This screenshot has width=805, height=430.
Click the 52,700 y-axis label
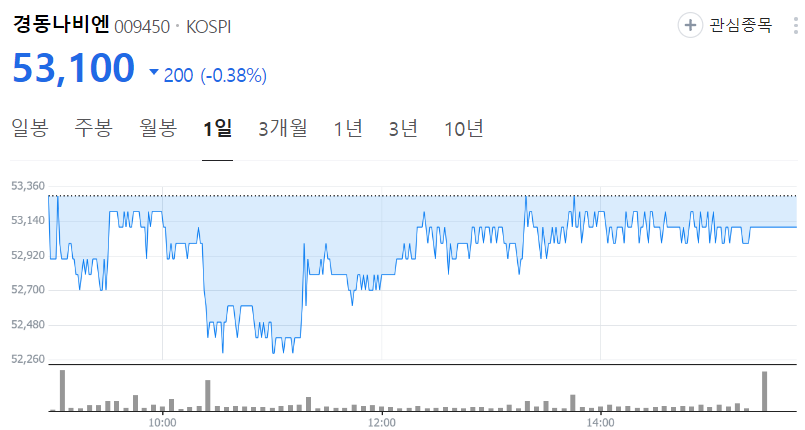[x=28, y=290]
